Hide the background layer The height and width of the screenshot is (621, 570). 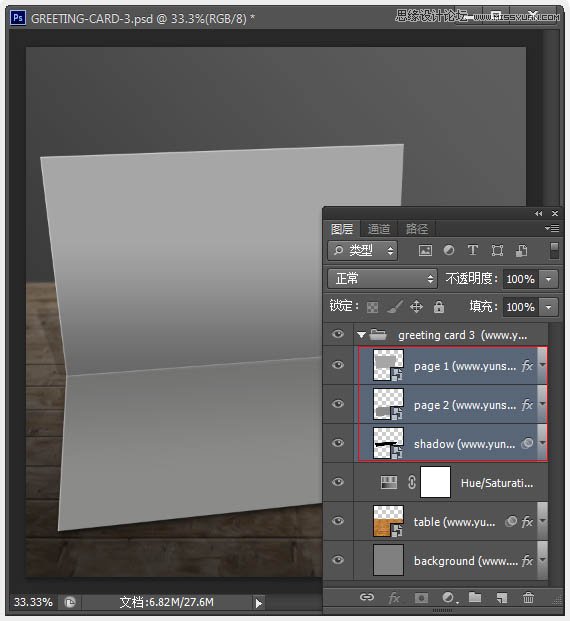coord(338,560)
